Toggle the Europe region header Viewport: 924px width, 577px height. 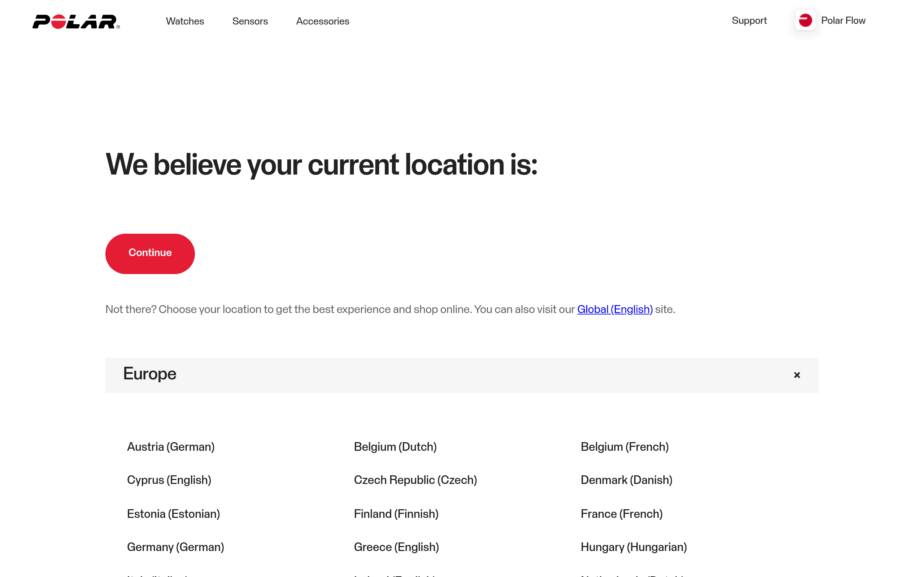point(462,375)
